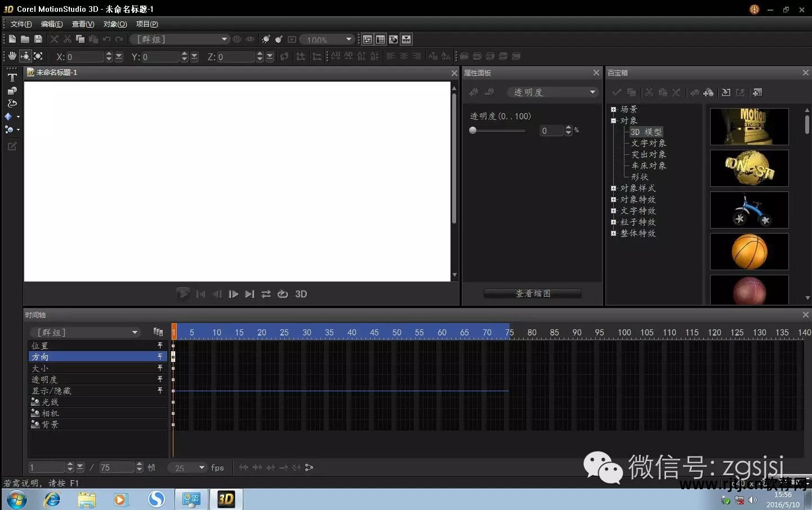
Task: Open the 项目(P) menu
Action: tap(147, 24)
